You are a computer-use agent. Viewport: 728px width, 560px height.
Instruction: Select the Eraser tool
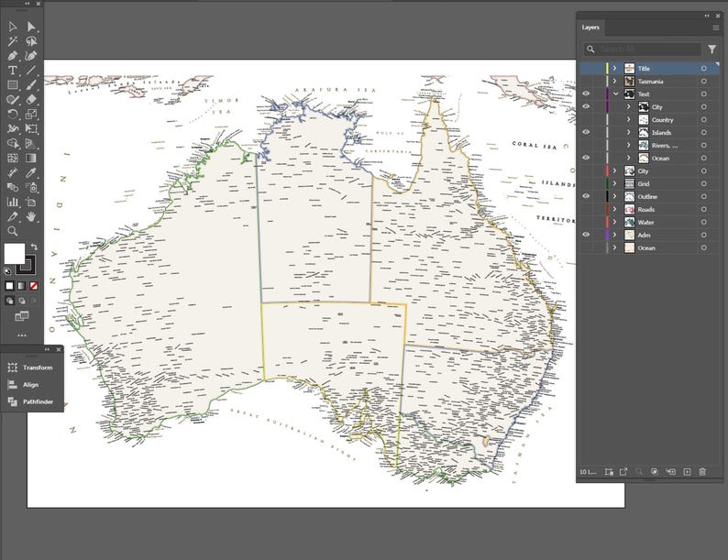click(30, 99)
